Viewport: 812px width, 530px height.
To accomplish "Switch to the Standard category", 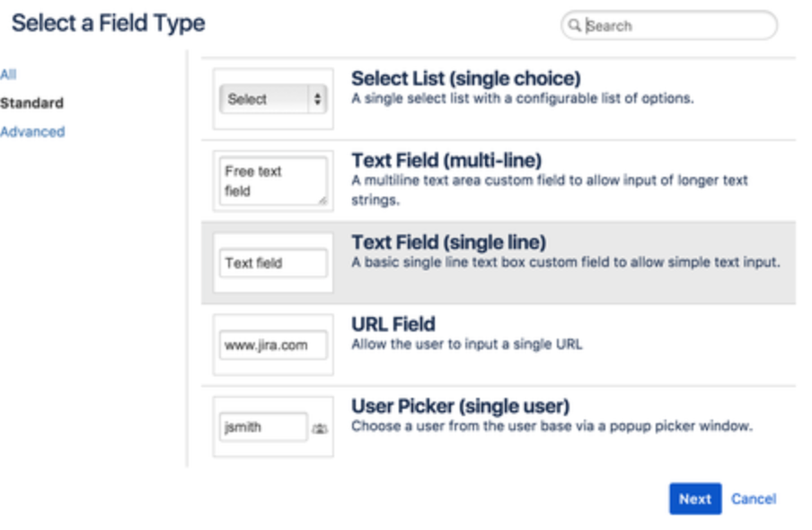I will pos(31,102).
